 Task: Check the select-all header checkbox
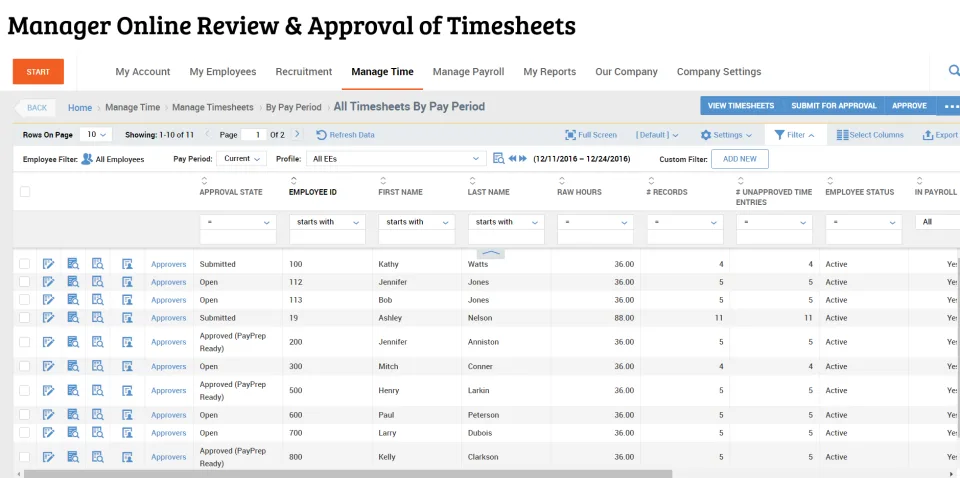click(x=24, y=192)
